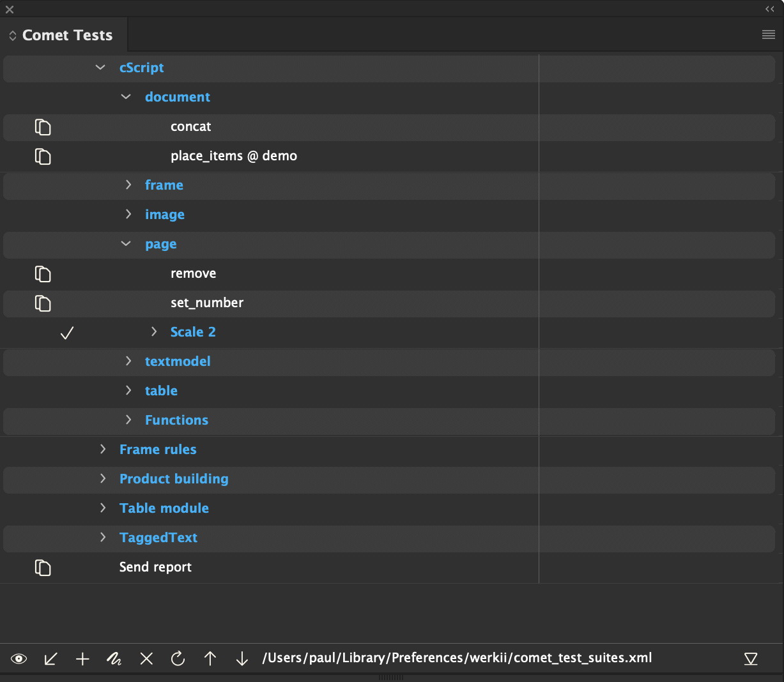Select the remove test row
The width and height of the screenshot is (784, 682).
pos(389,274)
